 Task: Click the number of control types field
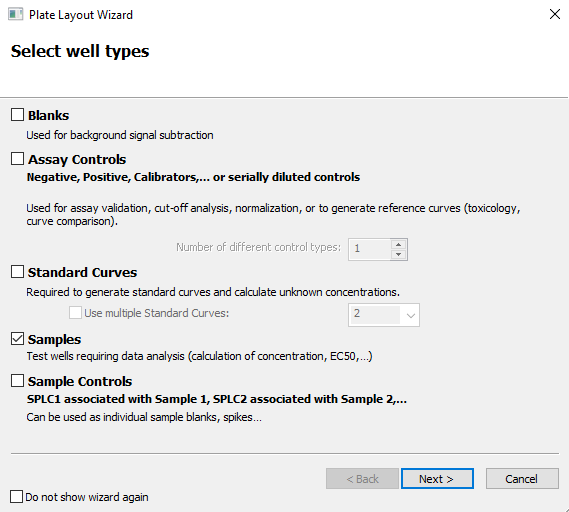click(x=369, y=249)
